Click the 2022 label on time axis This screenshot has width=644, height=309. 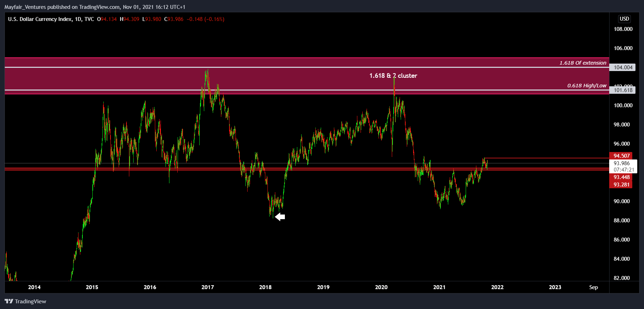coord(497,287)
